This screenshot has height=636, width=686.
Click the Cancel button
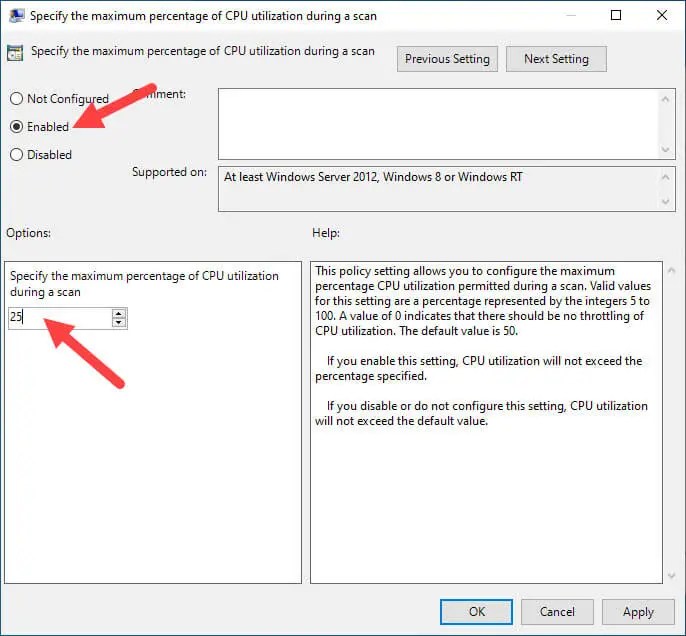tap(557, 612)
